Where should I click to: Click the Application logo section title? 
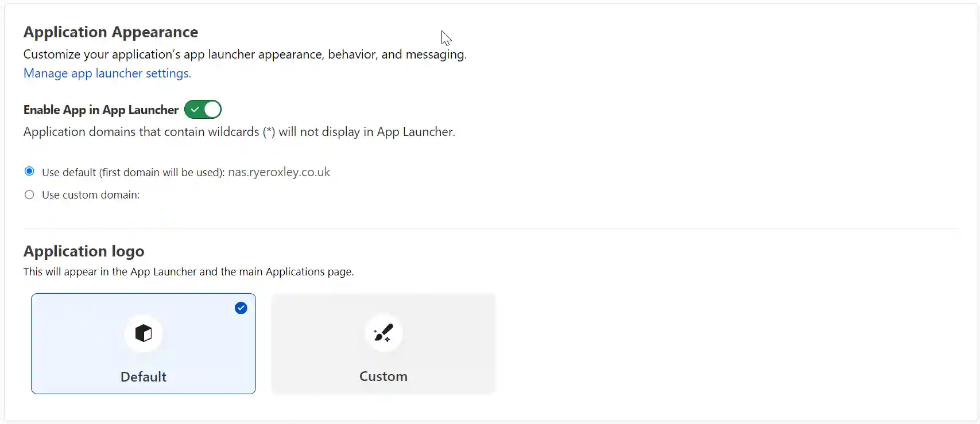pos(84,251)
